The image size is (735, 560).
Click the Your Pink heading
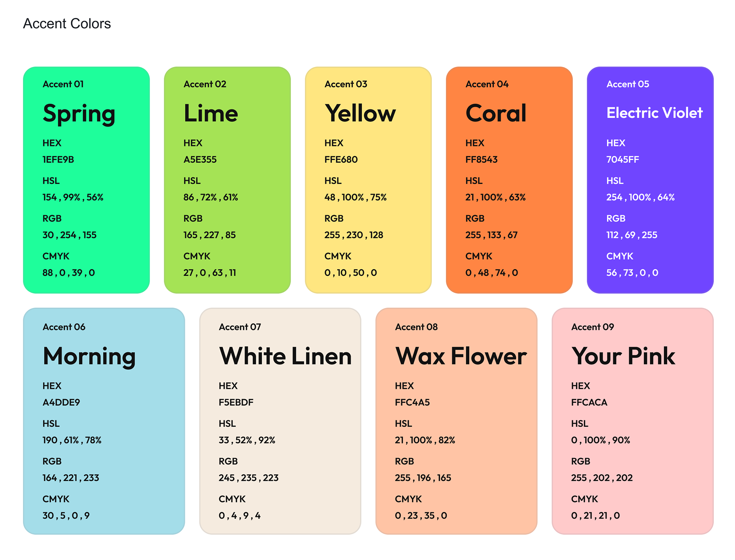(x=623, y=356)
